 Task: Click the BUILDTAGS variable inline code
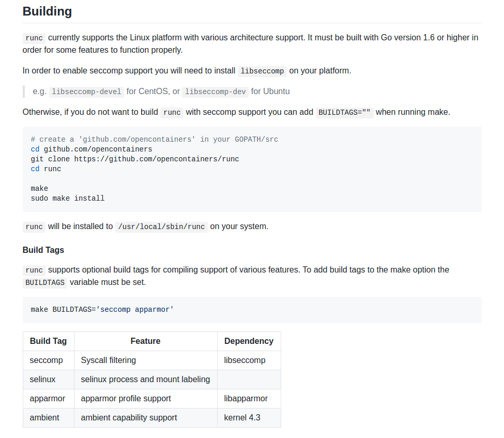tap(45, 283)
